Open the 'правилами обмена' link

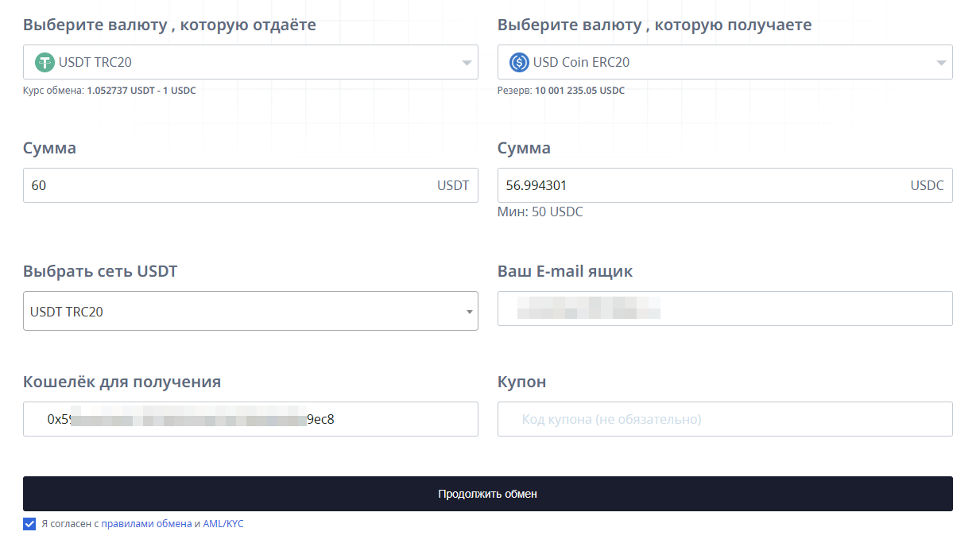146,524
